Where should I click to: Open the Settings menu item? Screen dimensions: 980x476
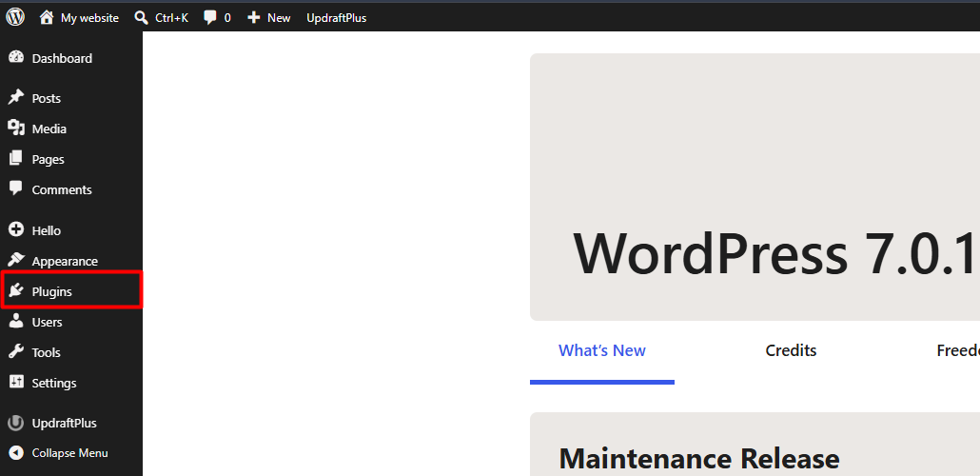pos(71,383)
